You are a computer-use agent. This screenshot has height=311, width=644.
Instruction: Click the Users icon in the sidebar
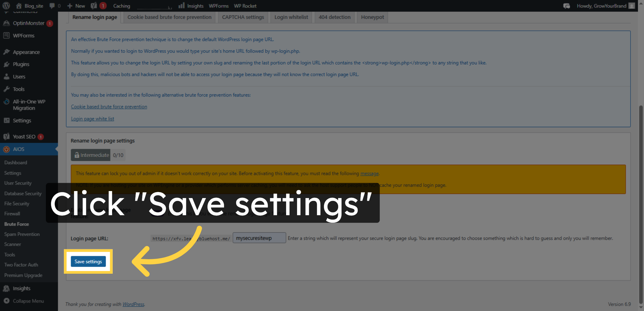click(x=6, y=76)
